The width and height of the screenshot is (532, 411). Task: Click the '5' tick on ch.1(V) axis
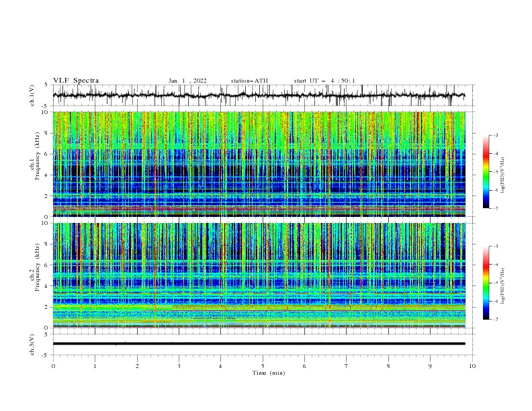coord(46,85)
